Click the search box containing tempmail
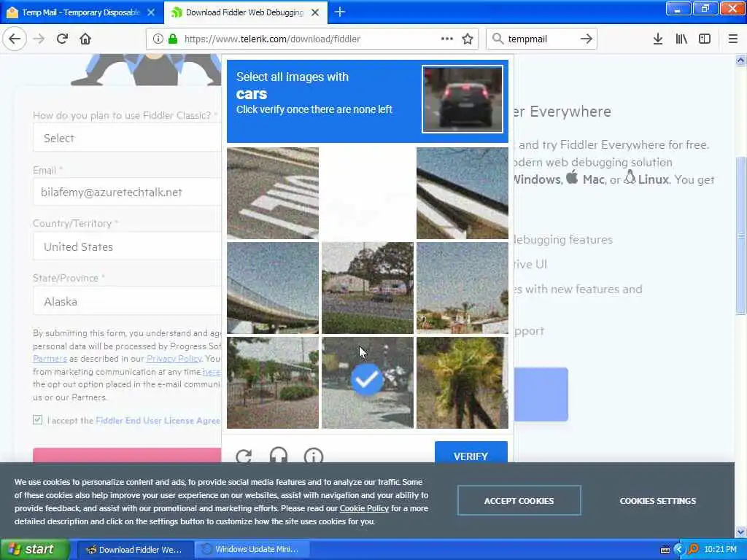Image resolution: width=747 pixels, height=560 pixels. pyautogui.click(x=541, y=39)
